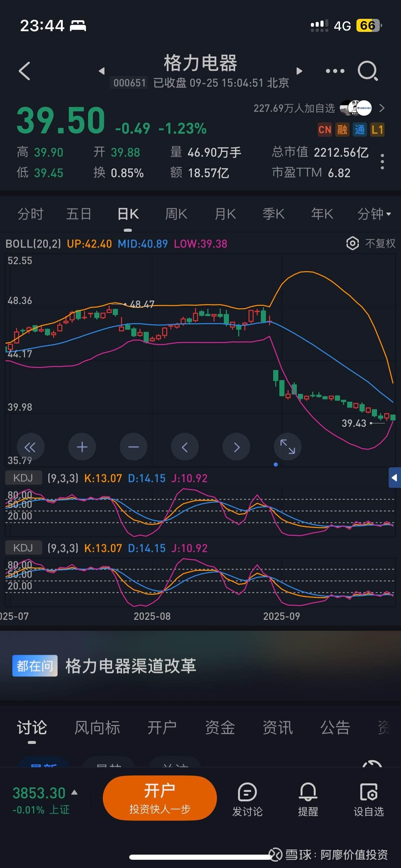The height and width of the screenshot is (868, 401).
Task: Zoom in chart with plus button
Action: 82,447
